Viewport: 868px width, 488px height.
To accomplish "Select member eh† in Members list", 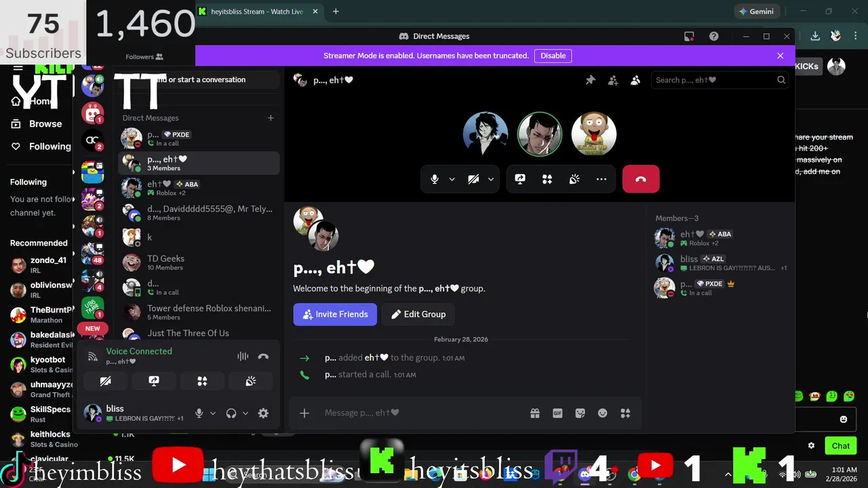I will pyautogui.click(x=720, y=238).
